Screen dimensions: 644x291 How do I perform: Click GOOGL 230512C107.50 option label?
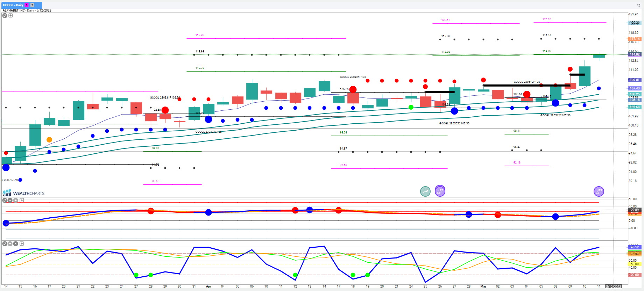click(555, 115)
